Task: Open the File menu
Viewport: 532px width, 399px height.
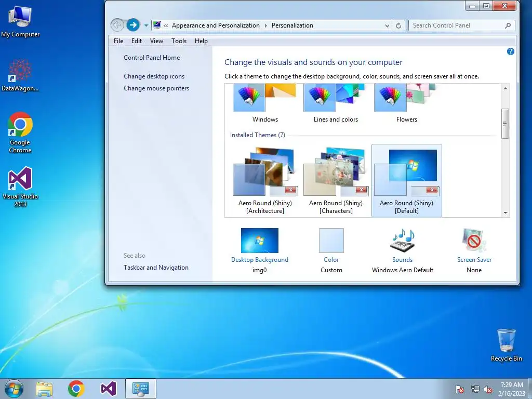Action: [x=118, y=41]
